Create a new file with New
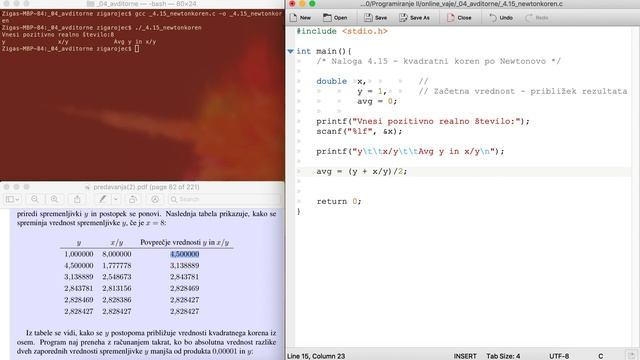This screenshot has height=360, width=640. 300,18
